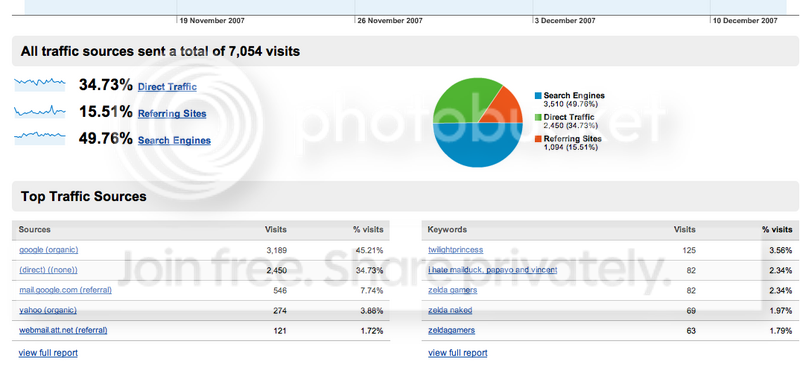Viewport: 800px width, 382px height.
Task: View full report under Keywords table
Action: 458,353
